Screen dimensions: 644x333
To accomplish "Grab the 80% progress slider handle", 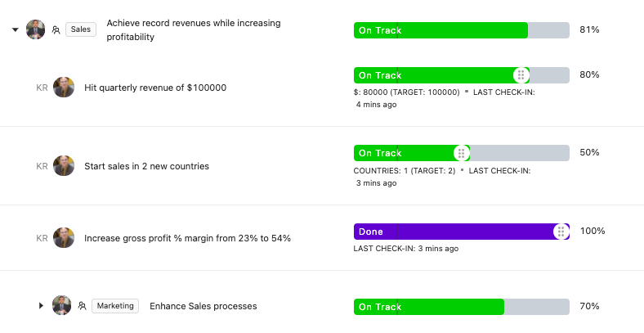I will tap(521, 75).
